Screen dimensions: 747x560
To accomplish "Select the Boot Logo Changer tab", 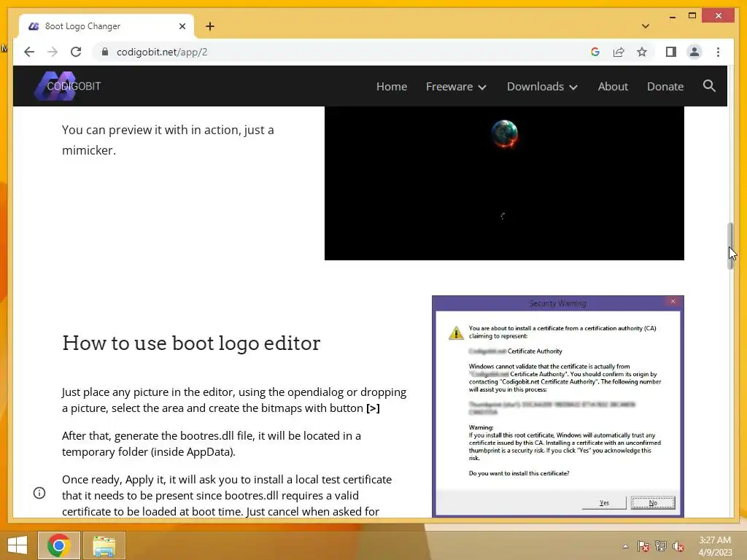I will tap(106, 26).
